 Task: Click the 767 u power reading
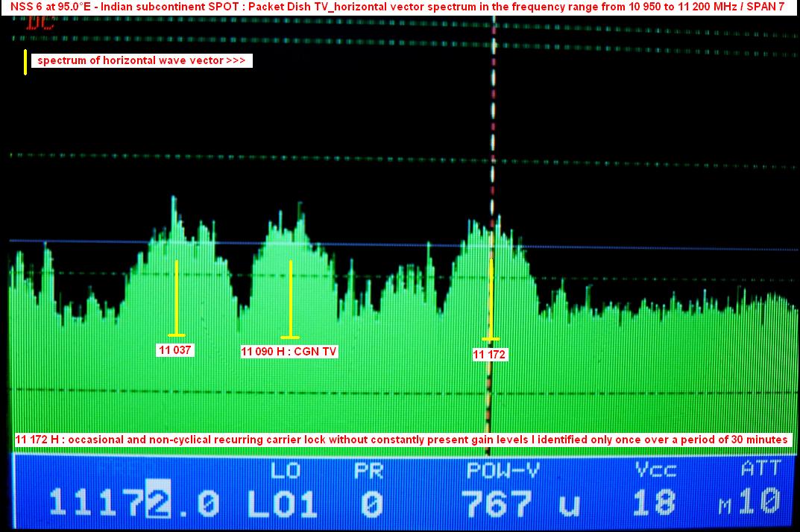tap(520, 504)
